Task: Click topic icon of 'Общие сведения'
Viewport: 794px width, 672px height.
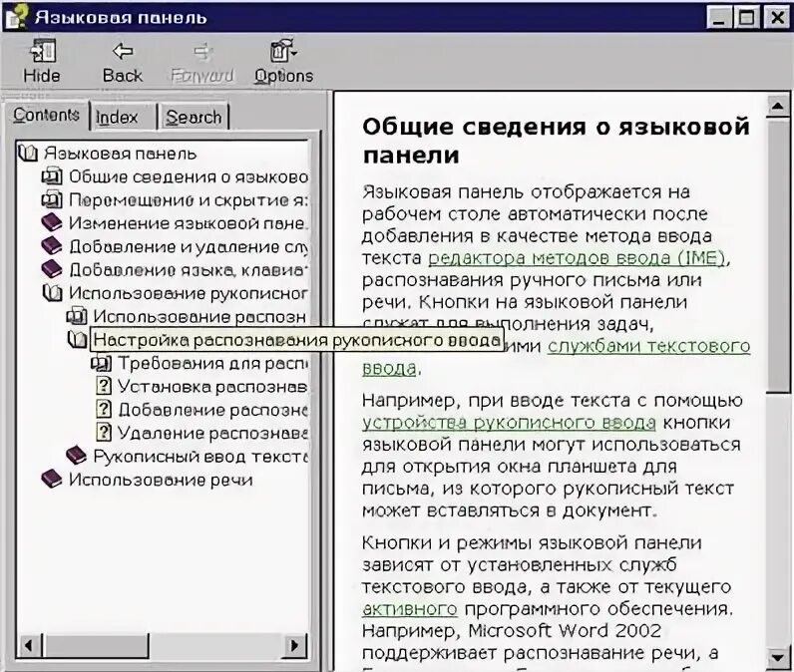Action: point(52,176)
